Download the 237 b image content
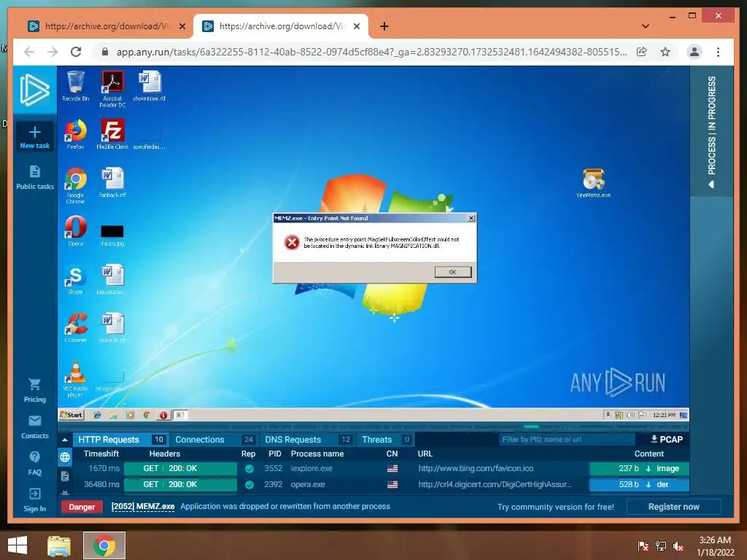This screenshot has width=747, height=560. tap(639, 469)
